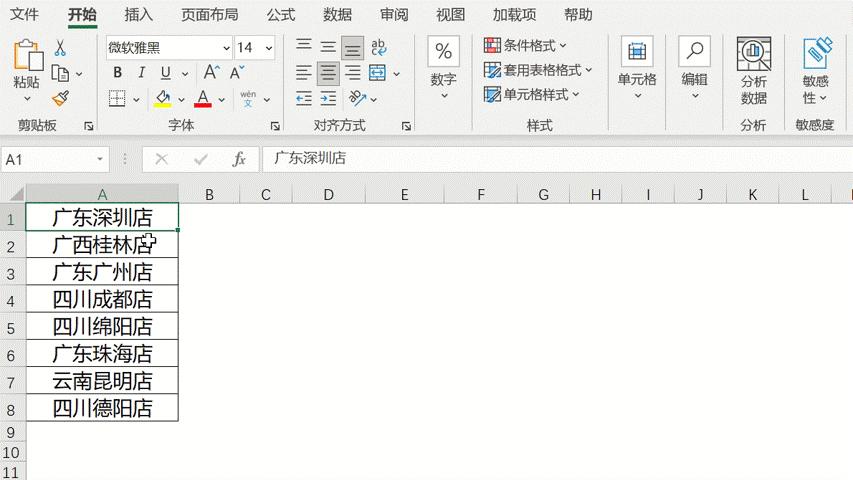Viewport: 853px width, 480px height.
Task: Switch to the 帮助 tab
Action: pos(578,14)
